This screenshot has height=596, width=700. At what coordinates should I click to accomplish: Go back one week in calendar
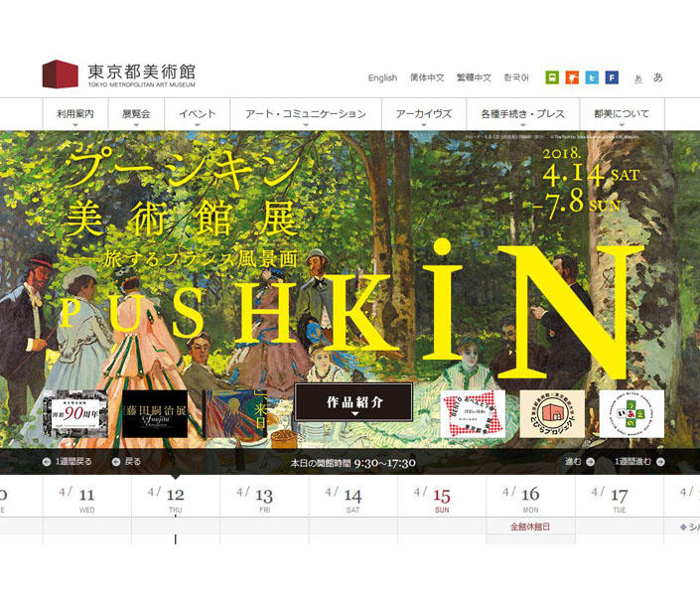68,462
